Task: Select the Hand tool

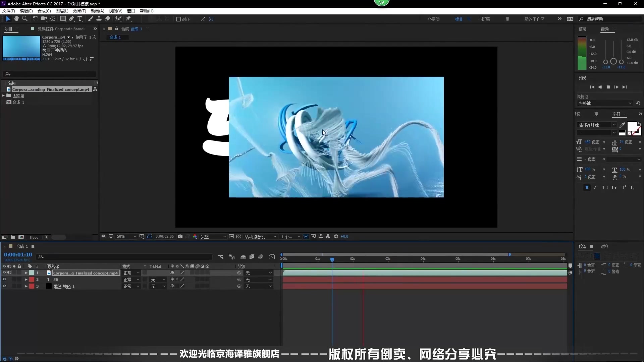Action: 16,19
